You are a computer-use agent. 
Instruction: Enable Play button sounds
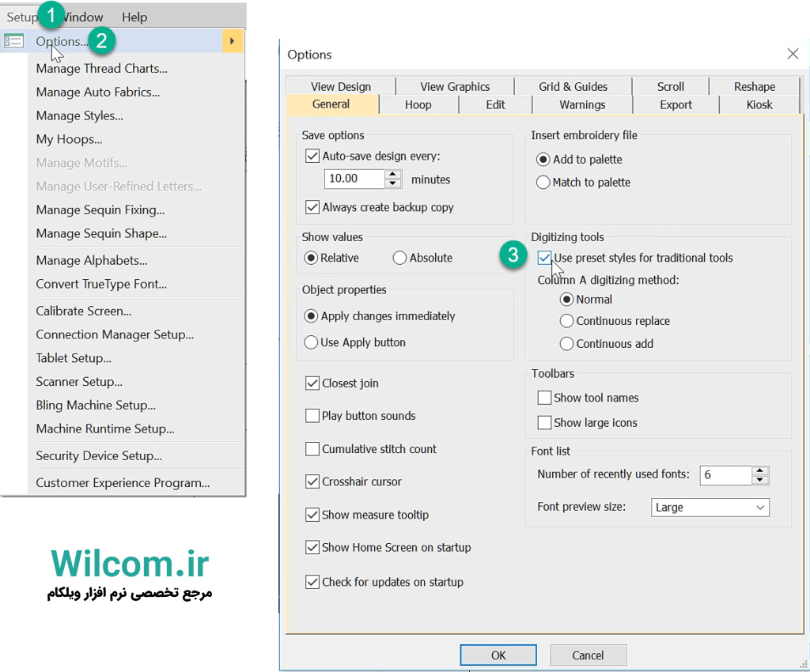[312, 416]
